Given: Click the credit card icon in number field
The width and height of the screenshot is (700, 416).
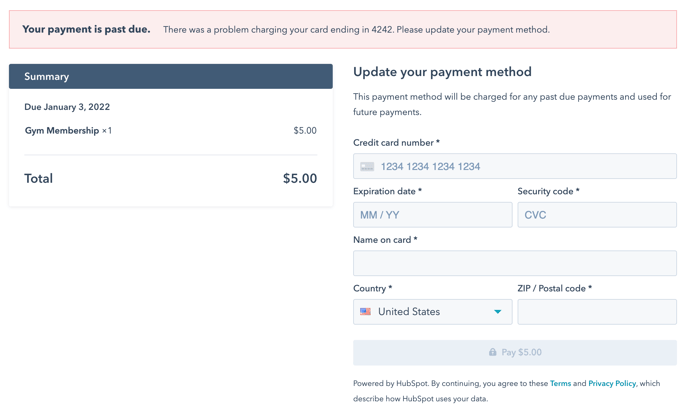Looking at the screenshot, I should click(367, 166).
